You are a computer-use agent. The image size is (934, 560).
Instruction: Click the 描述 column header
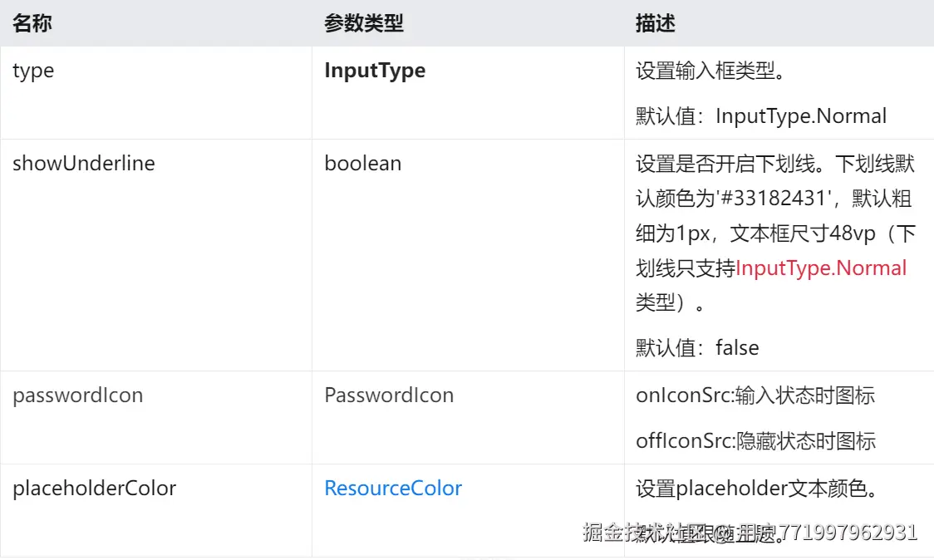[655, 23]
